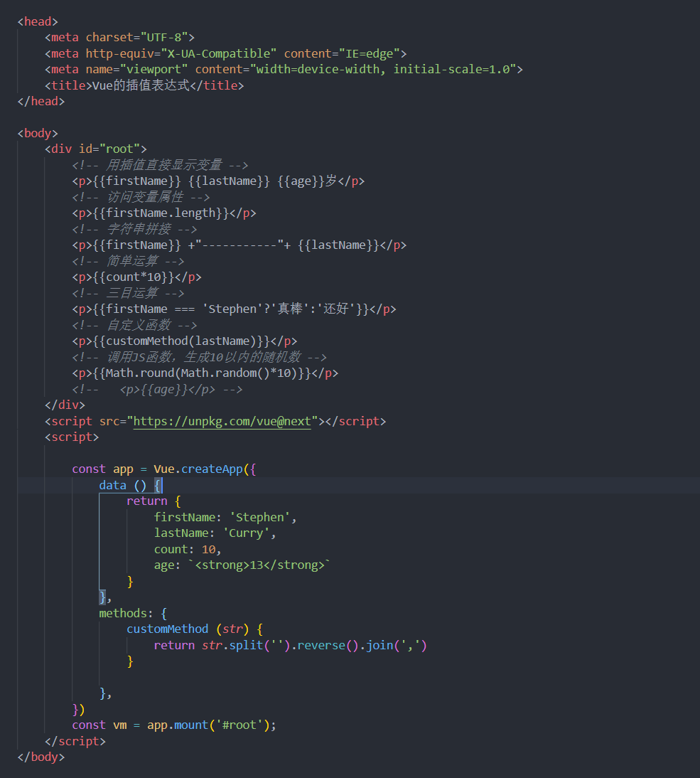Click the 'return {' line inside data
The width and height of the screenshot is (700, 778).
tap(154, 501)
